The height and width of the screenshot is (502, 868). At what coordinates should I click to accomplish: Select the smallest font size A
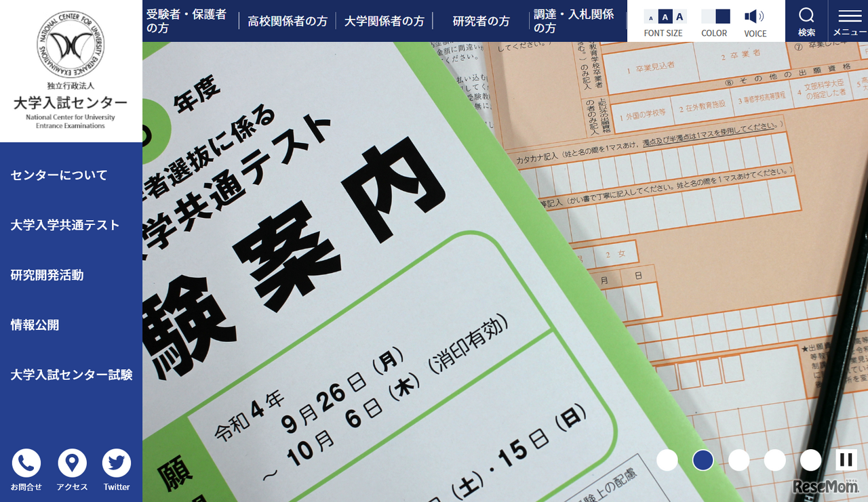tap(651, 18)
